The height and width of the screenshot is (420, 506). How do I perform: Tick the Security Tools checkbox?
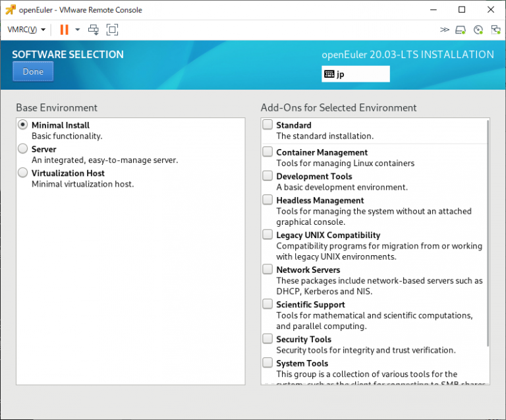[x=267, y=339]
